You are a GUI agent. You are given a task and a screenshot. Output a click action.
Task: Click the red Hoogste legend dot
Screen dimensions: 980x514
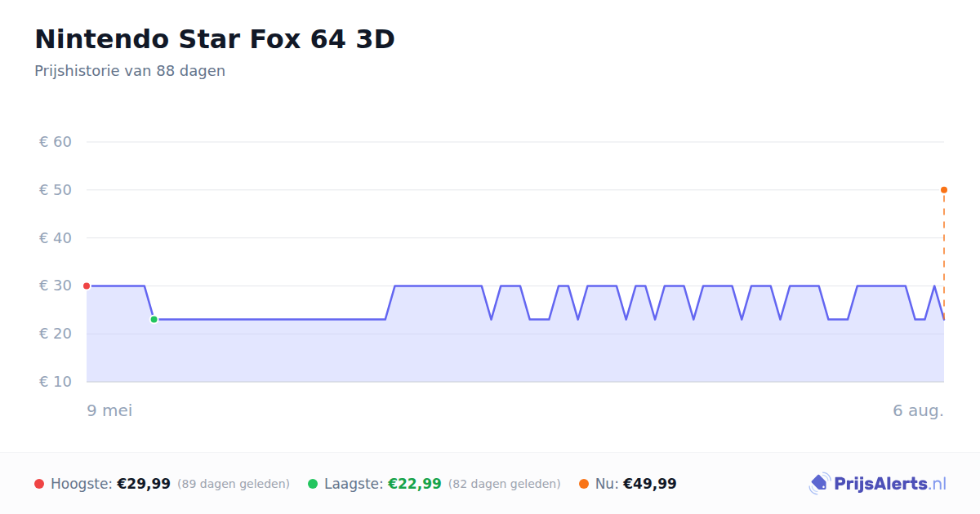39,484
